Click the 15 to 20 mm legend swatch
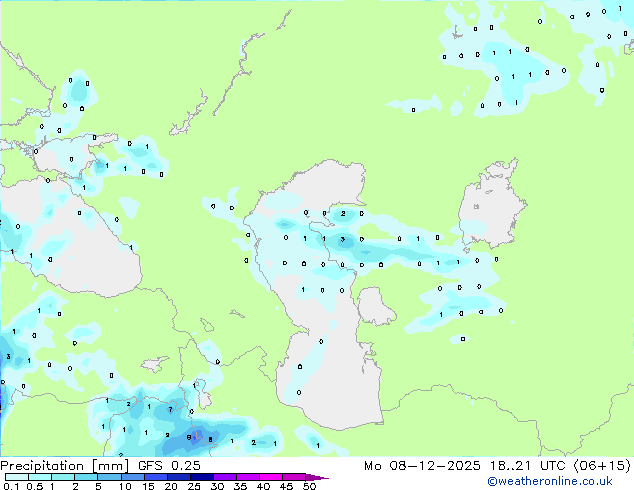The image size is (634, 490). click(x=156, y=477)
